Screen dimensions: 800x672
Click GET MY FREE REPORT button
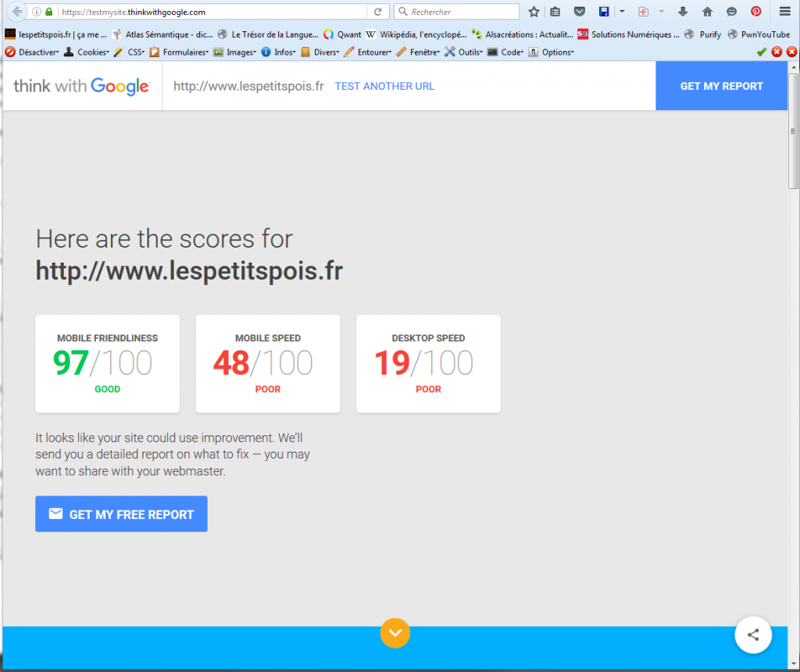coord(121,514)
